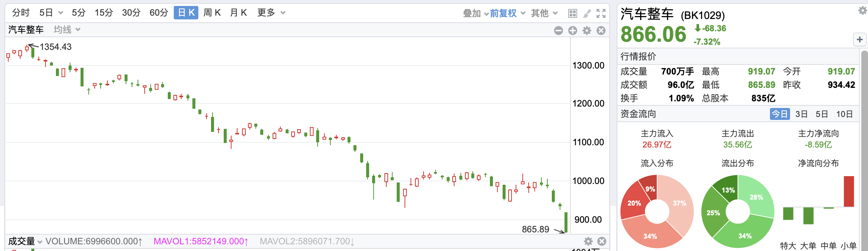Select the 15分 interval

[x=104, y=13]
